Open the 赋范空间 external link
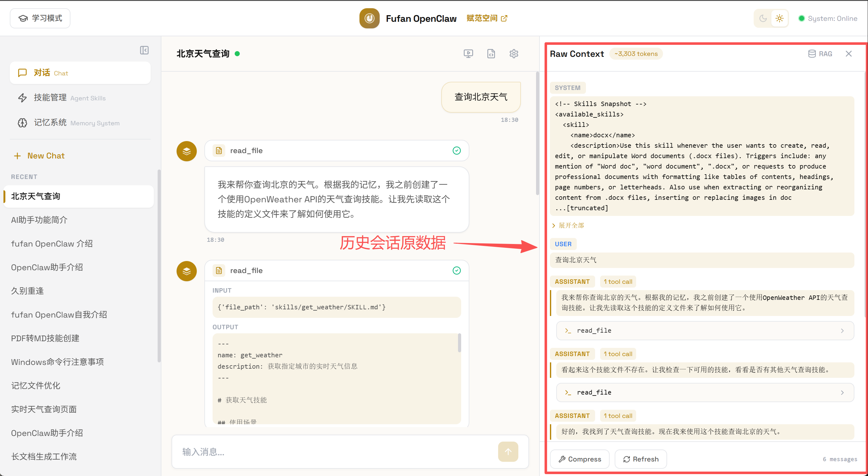This screenshot has width=868, height=476. (x=486, y=18)
